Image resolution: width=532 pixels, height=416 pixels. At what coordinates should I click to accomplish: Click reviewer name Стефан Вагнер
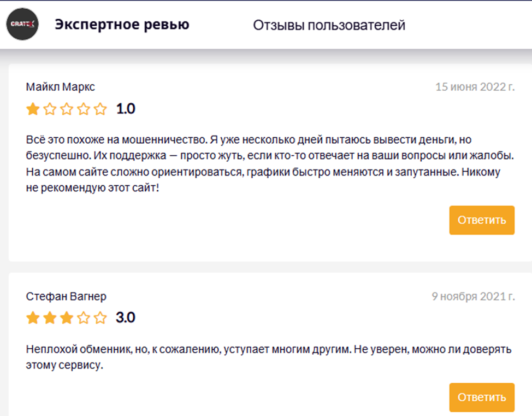(x=66, y=296)
